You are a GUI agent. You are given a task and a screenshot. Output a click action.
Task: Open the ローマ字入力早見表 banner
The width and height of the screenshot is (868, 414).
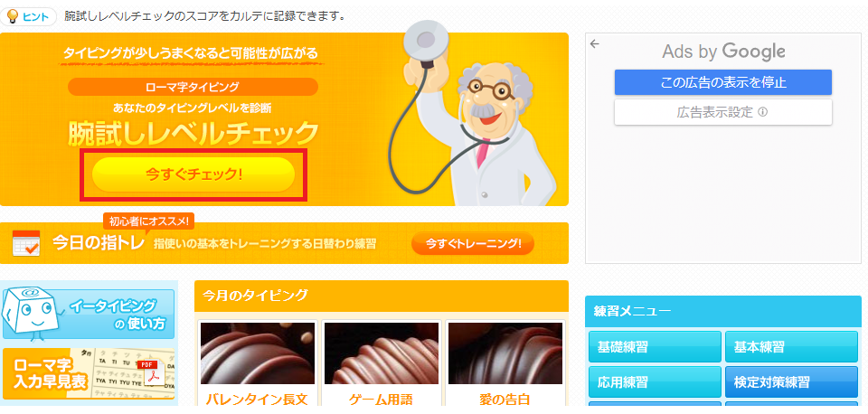click(x=89, y=373)
